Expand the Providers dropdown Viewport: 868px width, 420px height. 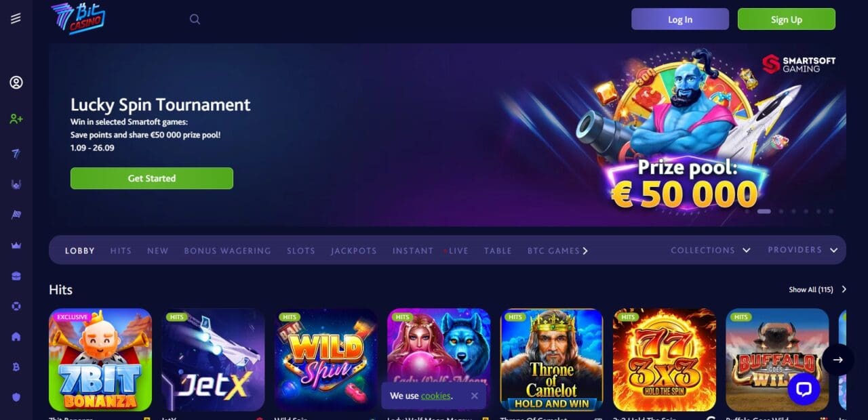point(803,250)
